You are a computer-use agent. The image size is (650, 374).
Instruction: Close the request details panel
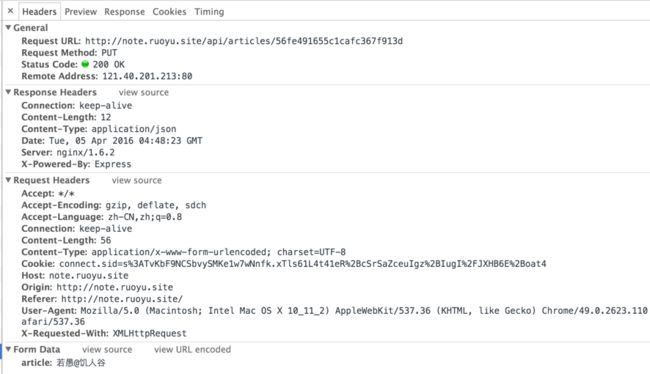pos(10,11)
